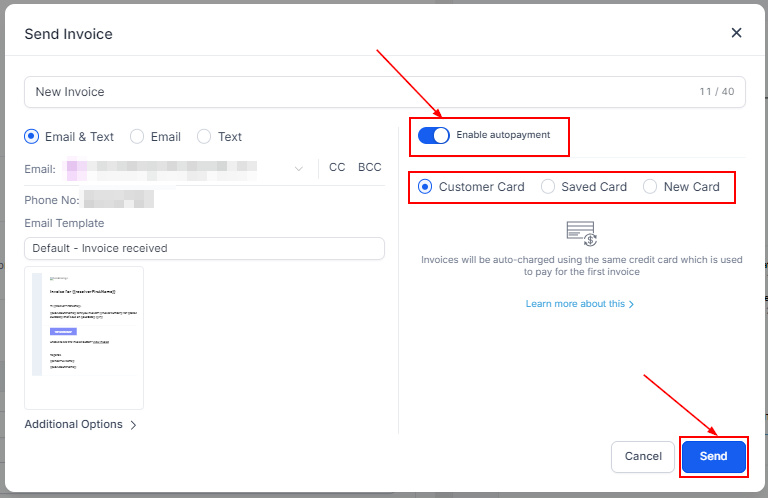Click the Email Template label
Screen dimensions: 768x498
pyautogui.click(x=64, y=223)
